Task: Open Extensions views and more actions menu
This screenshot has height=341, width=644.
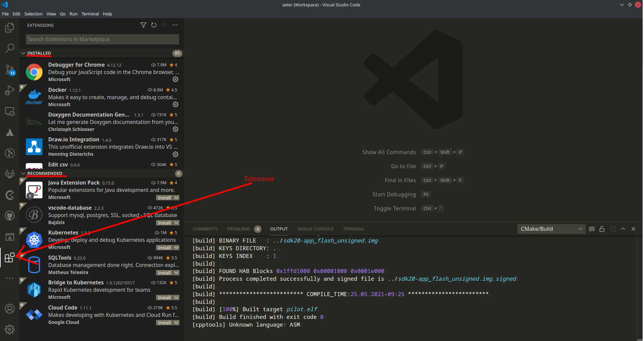Action: 175,25
